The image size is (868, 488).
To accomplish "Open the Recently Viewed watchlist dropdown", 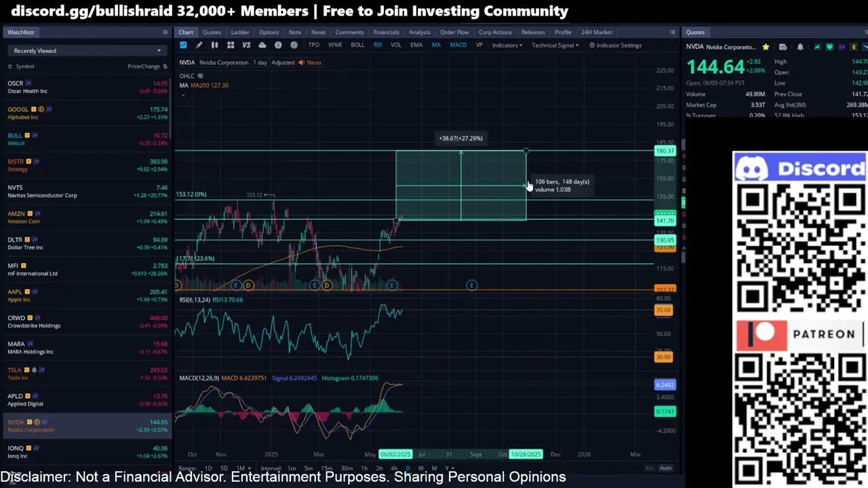I will point(87,51).
